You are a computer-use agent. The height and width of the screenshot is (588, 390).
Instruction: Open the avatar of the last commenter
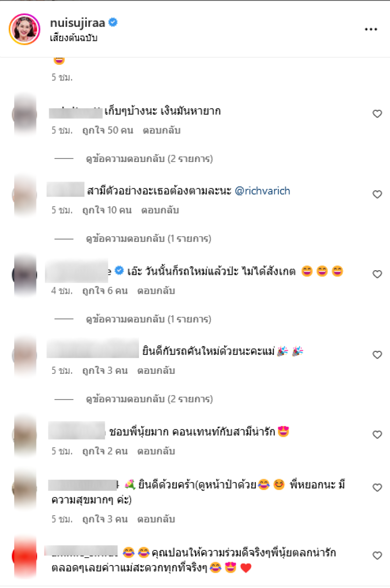[24, 555]
